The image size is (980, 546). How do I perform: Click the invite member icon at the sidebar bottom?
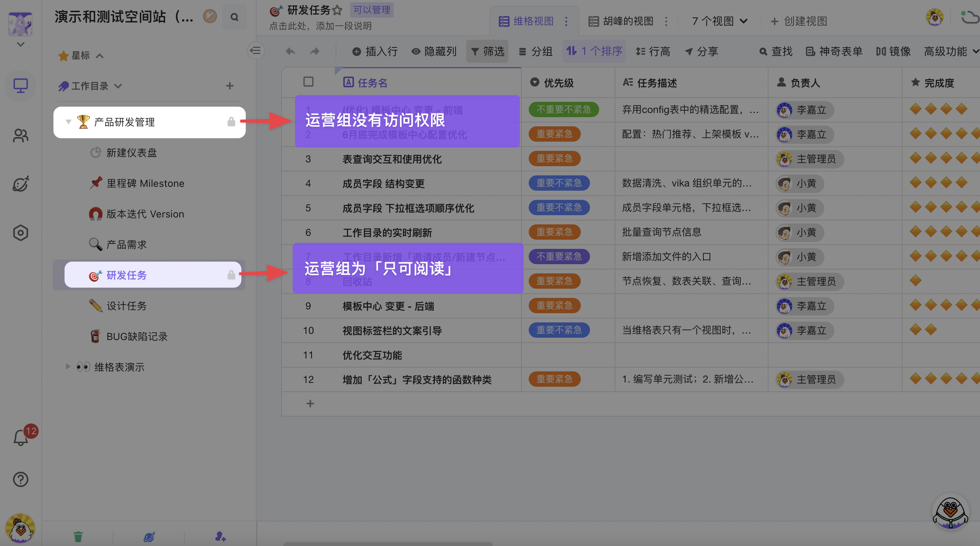220,536
